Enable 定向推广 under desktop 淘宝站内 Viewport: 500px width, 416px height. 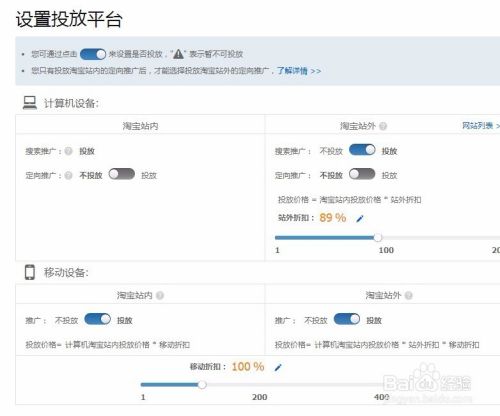122,174
